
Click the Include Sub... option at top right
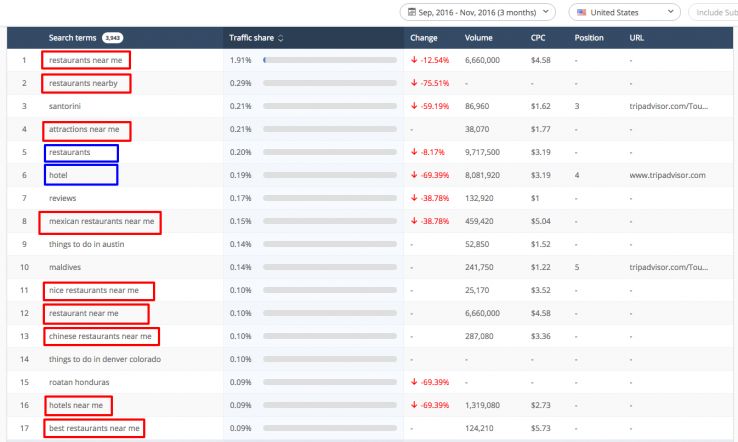(x=715, y=12)
